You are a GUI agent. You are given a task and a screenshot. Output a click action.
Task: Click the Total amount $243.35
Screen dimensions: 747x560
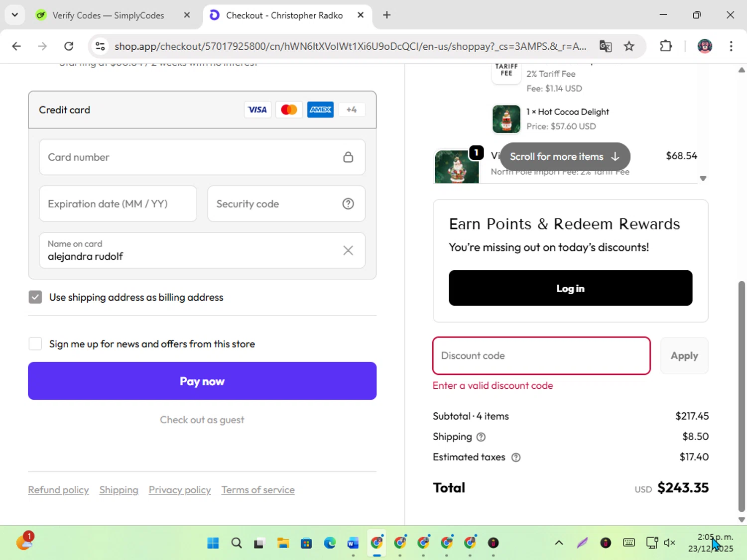[x=683, y=488]
